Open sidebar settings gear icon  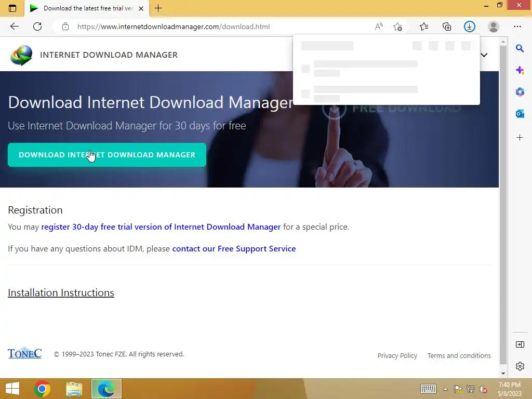pos(520,366)
